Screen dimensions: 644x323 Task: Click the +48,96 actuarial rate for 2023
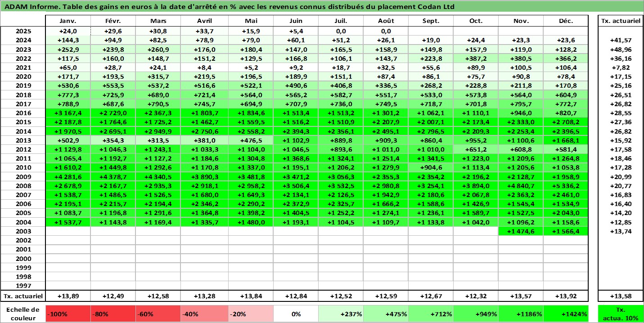(x=621, y=49)
